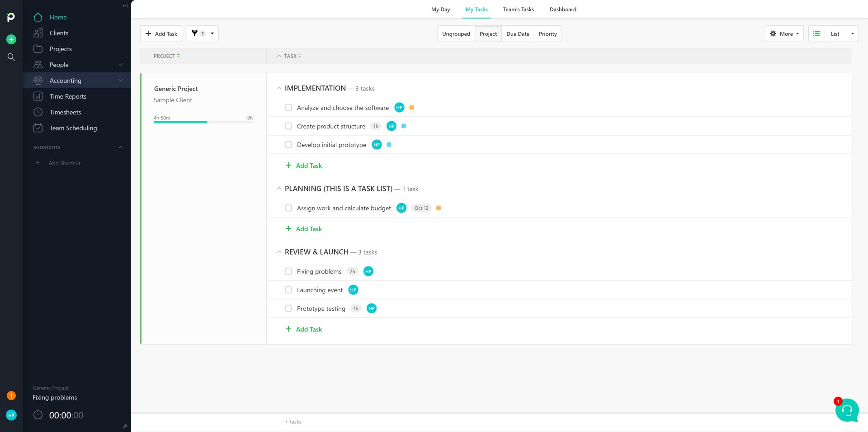Click the People sidebar icon
This screenshot has height=432, width=868.
coord(38,65)
